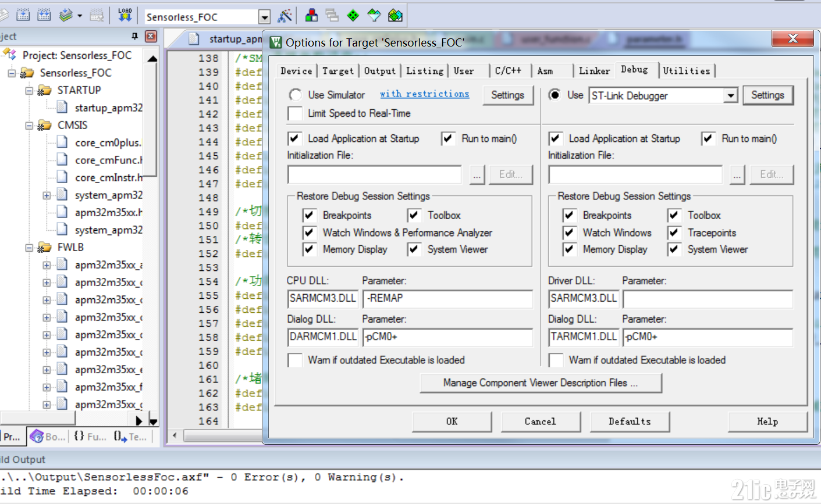The height and width of the screenshot is (504, 821).
Task: Select the Use Simulator radio button
Action: pyautogui.click(x=295, y=95)
